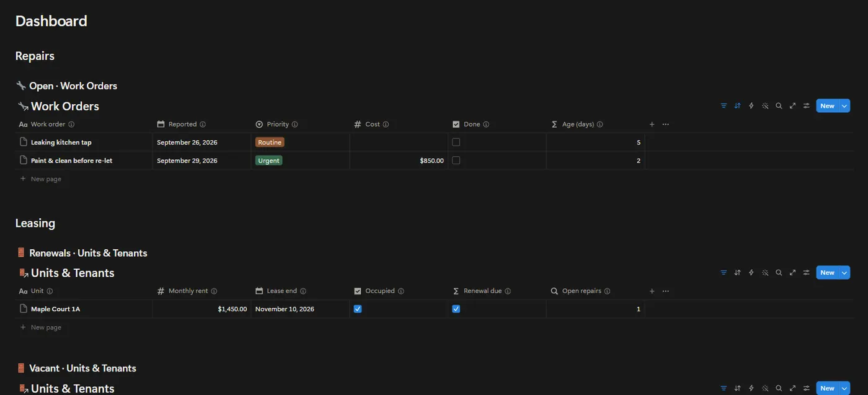Click the info icon beside Priority
This screenshot has width=868, height=395.
point(294,125)
